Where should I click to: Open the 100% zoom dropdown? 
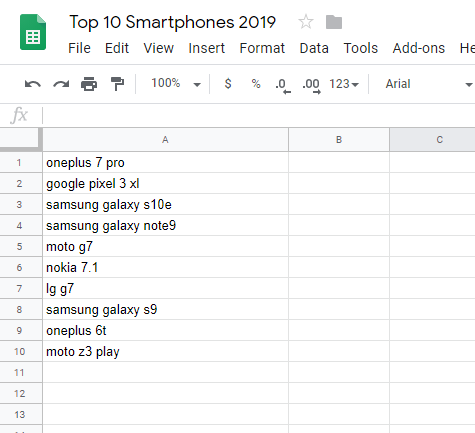point(176,83)
